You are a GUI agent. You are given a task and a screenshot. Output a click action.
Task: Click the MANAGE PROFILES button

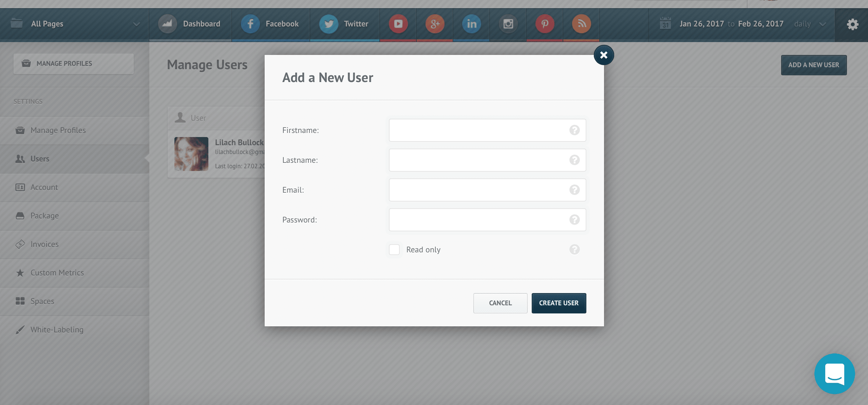pos(74,64)
